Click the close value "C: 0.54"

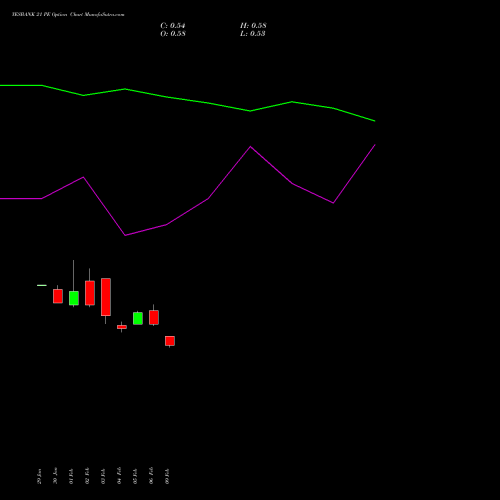173,26
